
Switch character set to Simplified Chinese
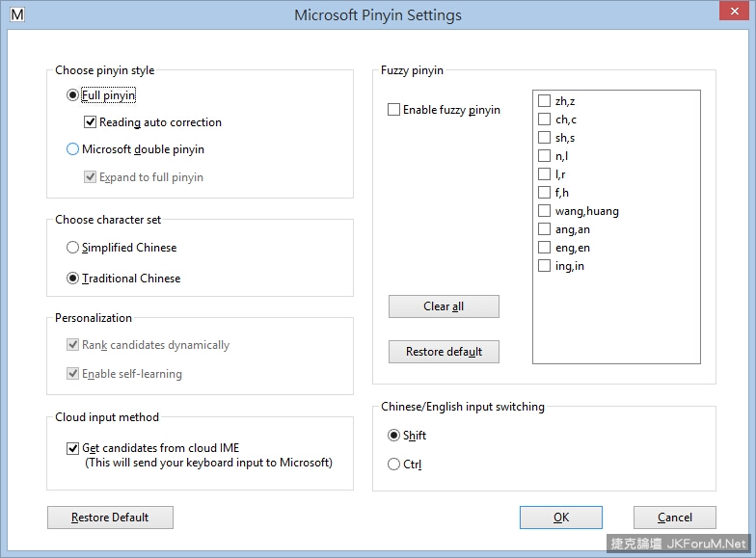[x=73, y=248]
